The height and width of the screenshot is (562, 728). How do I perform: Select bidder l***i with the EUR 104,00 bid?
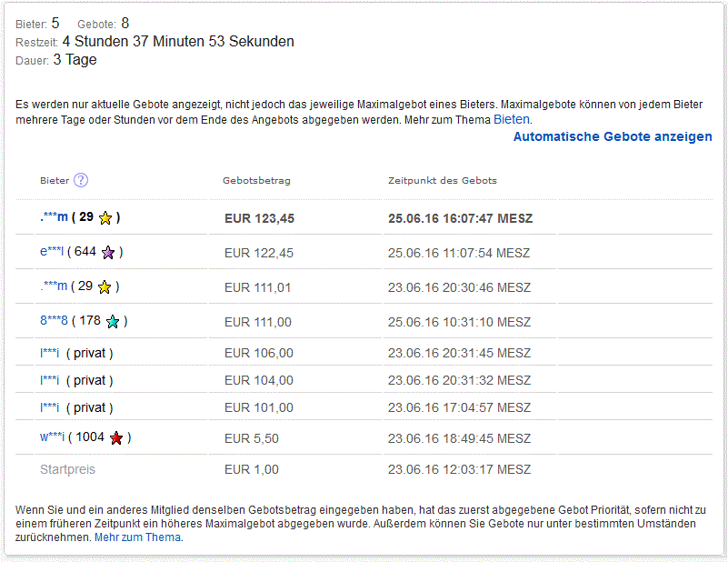(50, 380)
